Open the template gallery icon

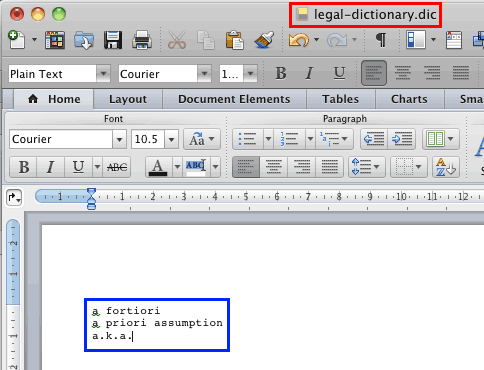(x=55, y=40)
